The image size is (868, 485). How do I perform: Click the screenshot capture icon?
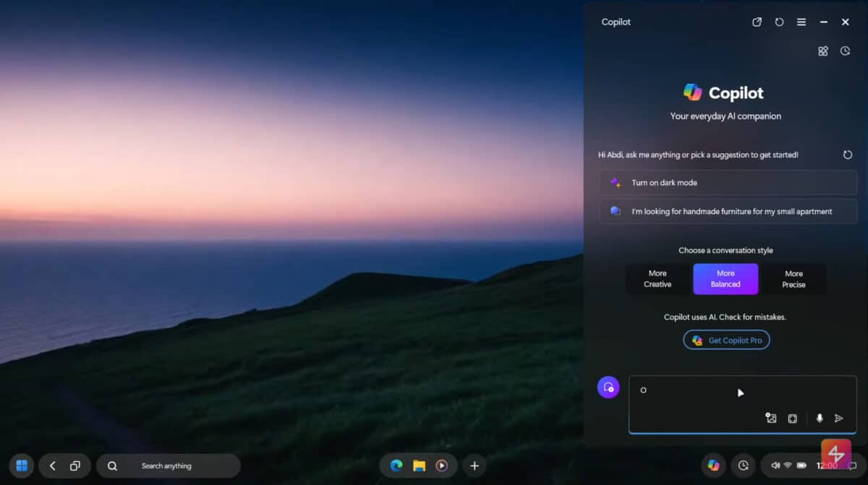tap(793, 419)
